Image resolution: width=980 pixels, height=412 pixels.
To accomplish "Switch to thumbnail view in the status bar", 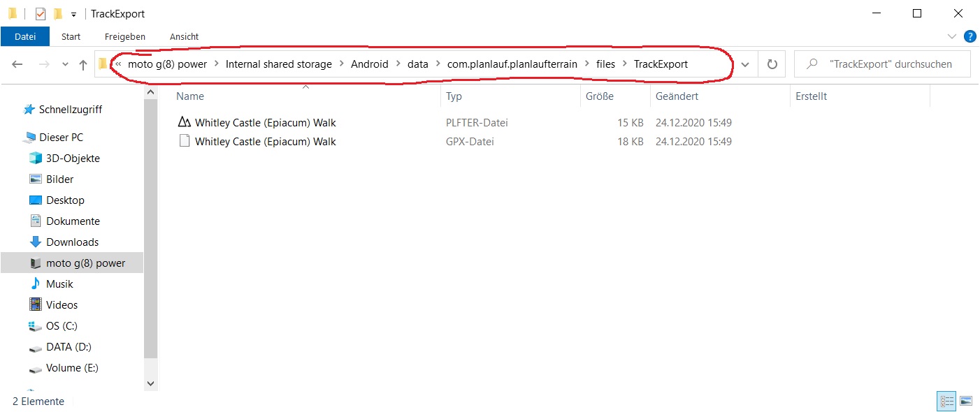I will pyautogui.click(x=965, y=401).
